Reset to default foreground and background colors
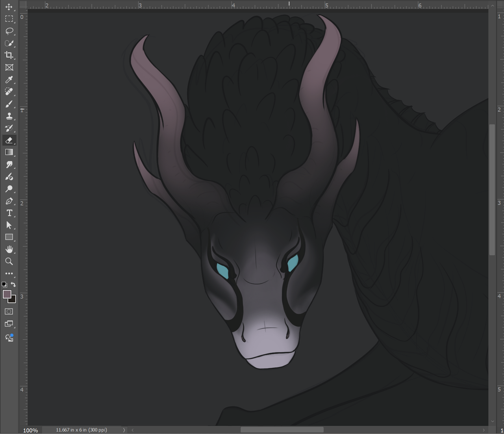 [x=4, y=284]
